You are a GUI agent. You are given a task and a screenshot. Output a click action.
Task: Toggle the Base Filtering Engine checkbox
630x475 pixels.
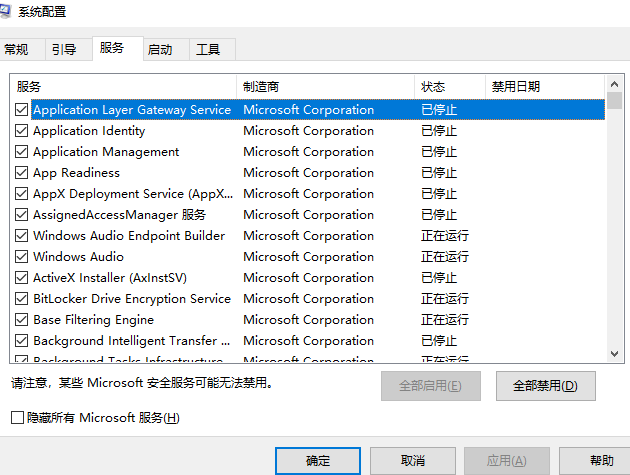click(x=22, y=320)
